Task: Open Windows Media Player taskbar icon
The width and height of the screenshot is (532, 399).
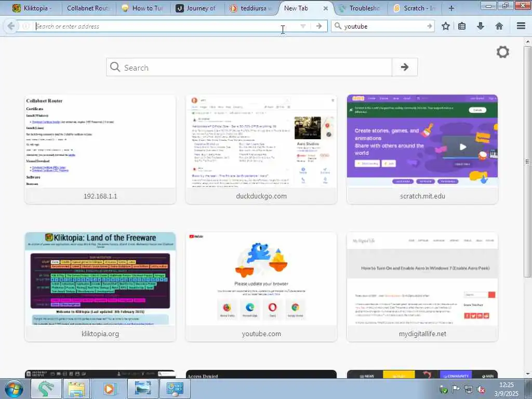Action: click(109, 389)
